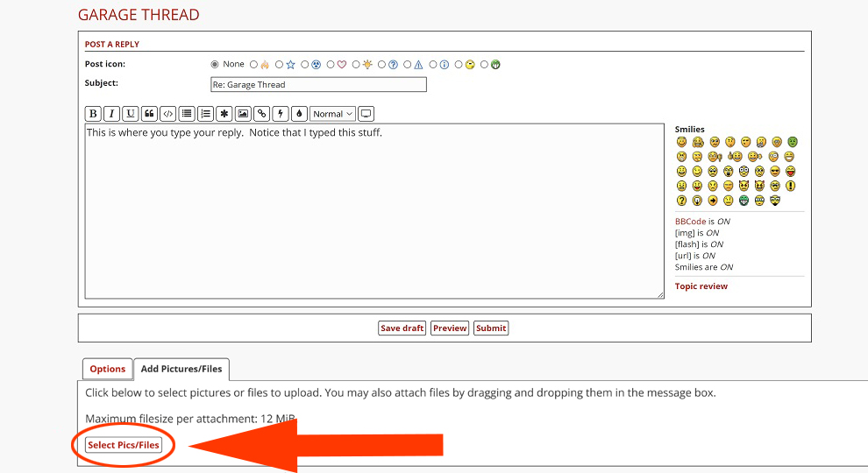Viewport: 868px width, 473px height.
Task: Open font color picker droplet icon
Action: tap(299, 114)
